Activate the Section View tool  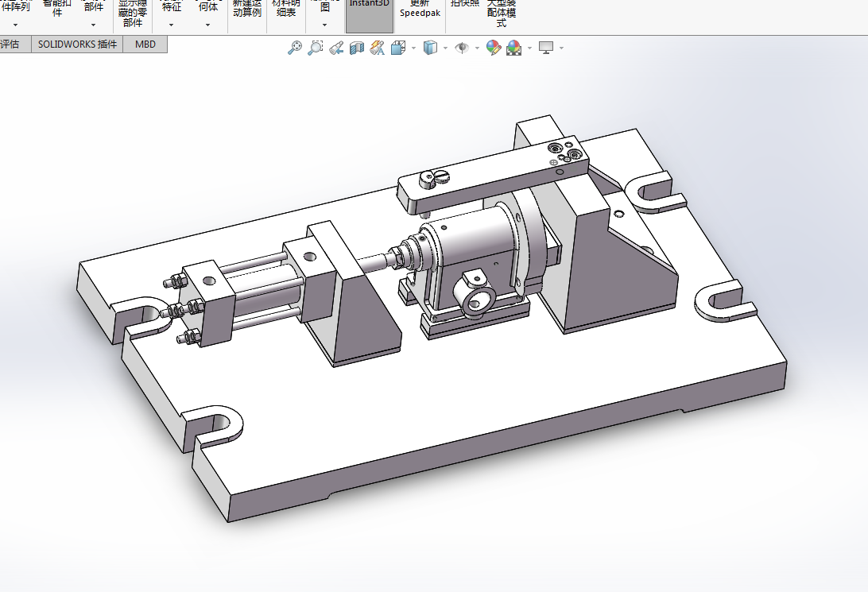point(356,48)
